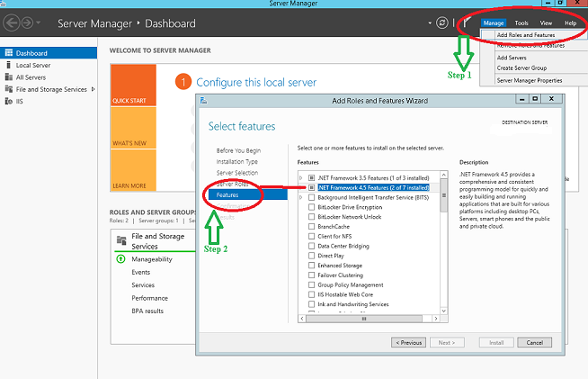Select the Features wizard step
The image size is (588, 379).
[x=248, y=194]
